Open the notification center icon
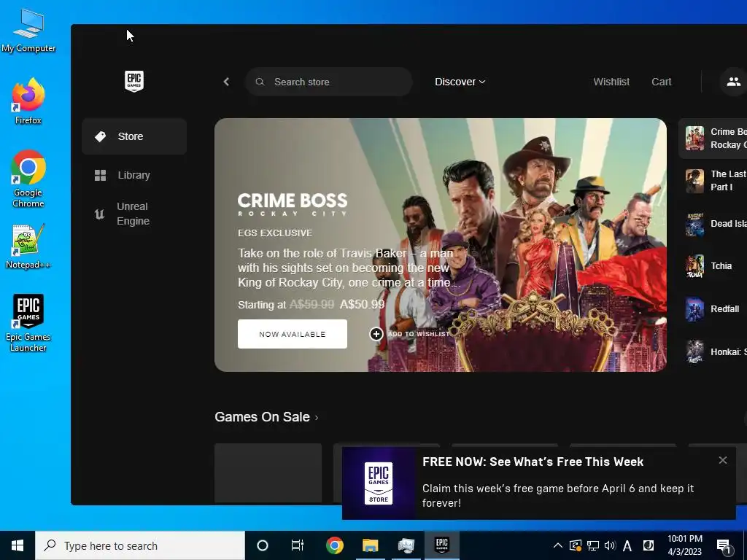The height and width of the screenshot is (560, 747). coord(724,547)
